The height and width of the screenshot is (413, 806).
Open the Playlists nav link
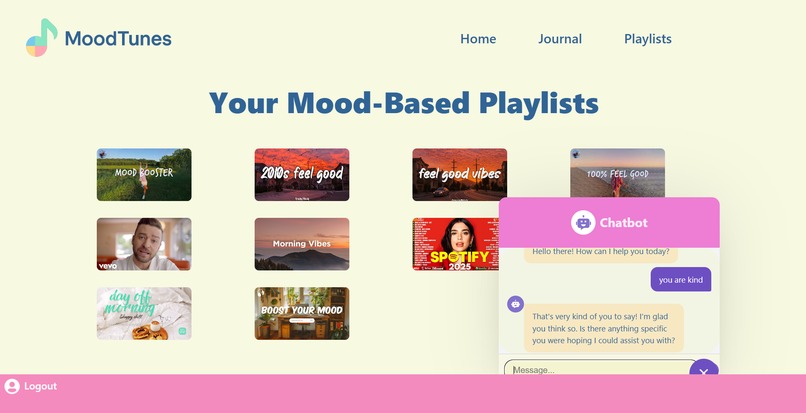(648, 39)
